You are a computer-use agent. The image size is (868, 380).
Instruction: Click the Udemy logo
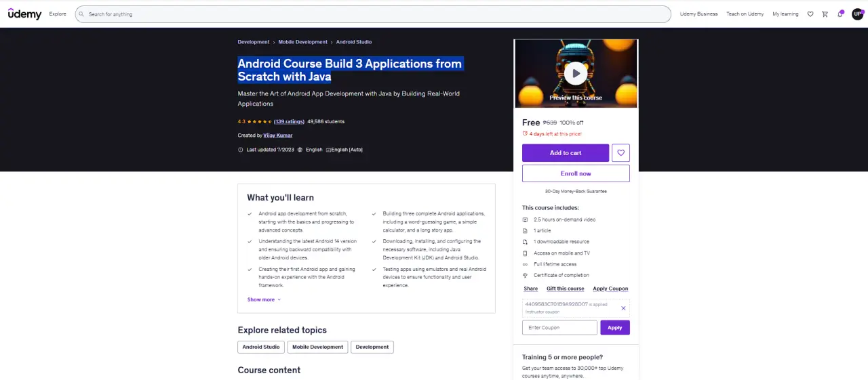(24, 14)
